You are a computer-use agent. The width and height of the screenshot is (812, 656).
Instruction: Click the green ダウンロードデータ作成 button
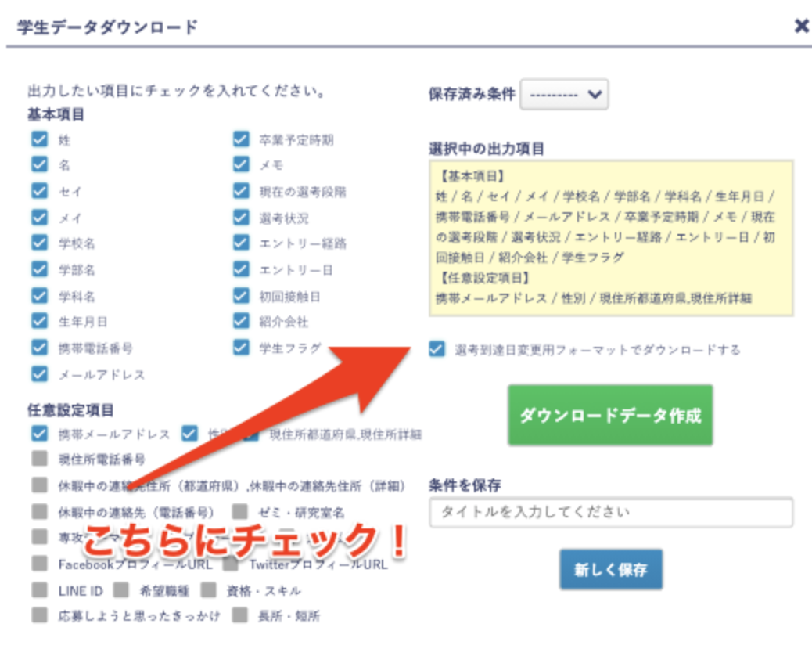point(610,415)
